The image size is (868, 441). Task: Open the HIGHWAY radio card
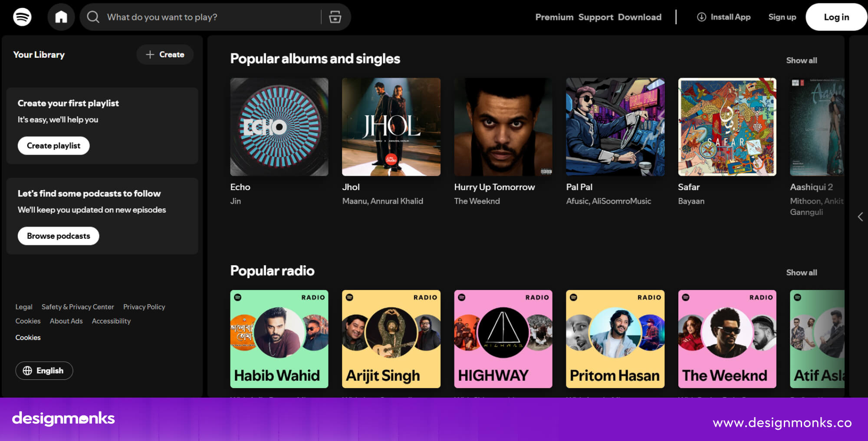[503, 339]
